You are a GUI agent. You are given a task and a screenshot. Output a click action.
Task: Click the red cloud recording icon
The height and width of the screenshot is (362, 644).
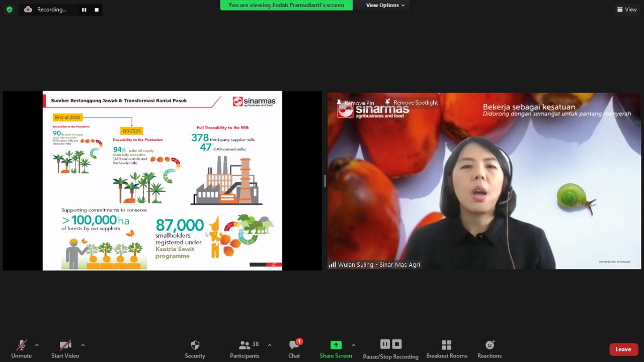(x=28, y=9)
